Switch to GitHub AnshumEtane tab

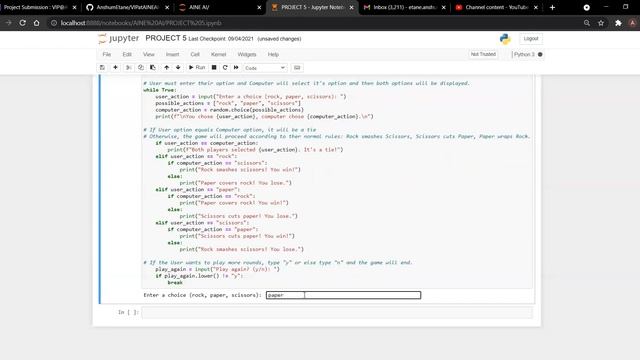(127, 7)
